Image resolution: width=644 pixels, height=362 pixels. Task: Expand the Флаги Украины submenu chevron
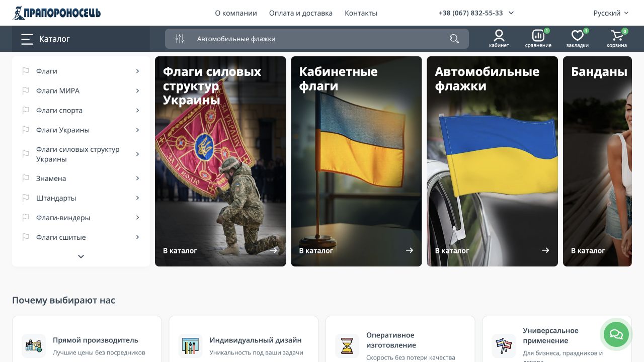pyautogui.click(x=137, y=130)
